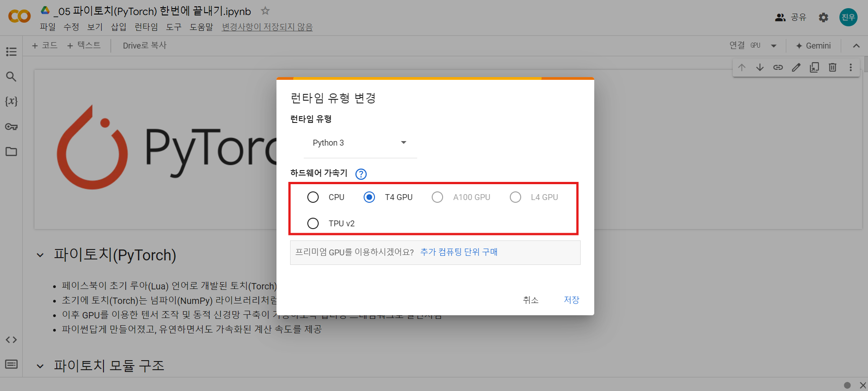The height and width of the screenshot is (391, 868).
Task: Click the Google Drive icon by title
Action: [x=45, y=10]
